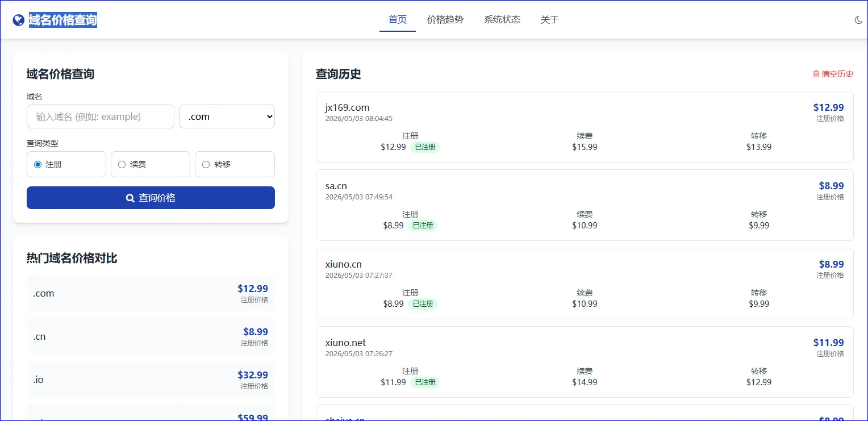
Task: Click $14.99 renewal price of xiuno.net
Action: pyautogui.click(x=585, y=382)
